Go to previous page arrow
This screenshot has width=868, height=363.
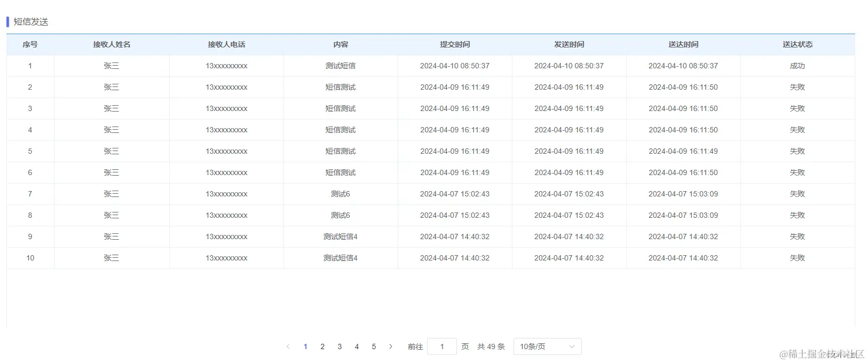[x=288, y=346]
